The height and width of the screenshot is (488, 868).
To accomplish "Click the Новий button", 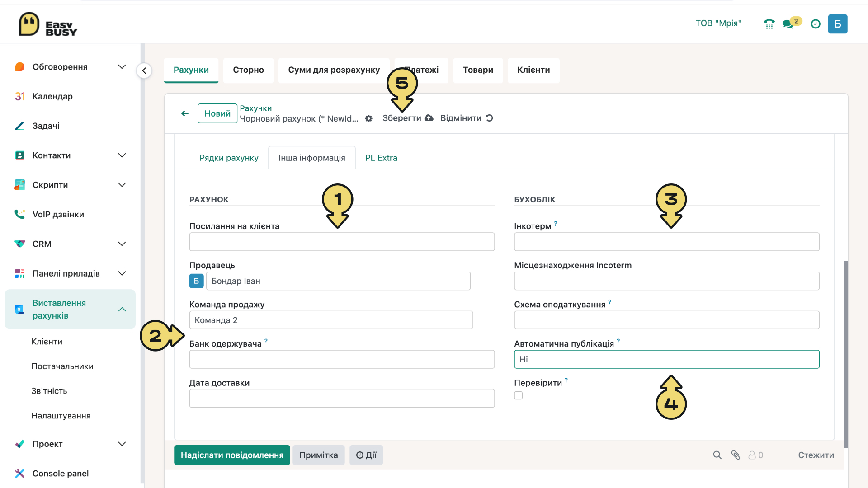I will pyautogui.click(x=217, y=113).
